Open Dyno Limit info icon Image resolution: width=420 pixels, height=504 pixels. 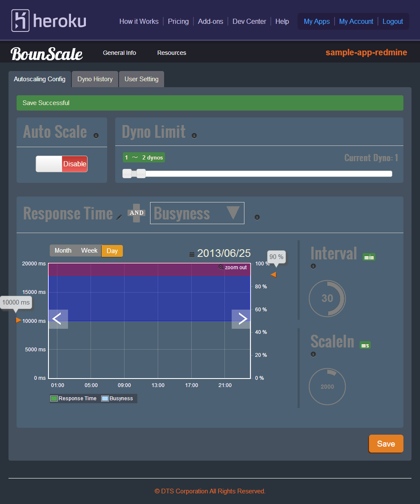[194, 136]
